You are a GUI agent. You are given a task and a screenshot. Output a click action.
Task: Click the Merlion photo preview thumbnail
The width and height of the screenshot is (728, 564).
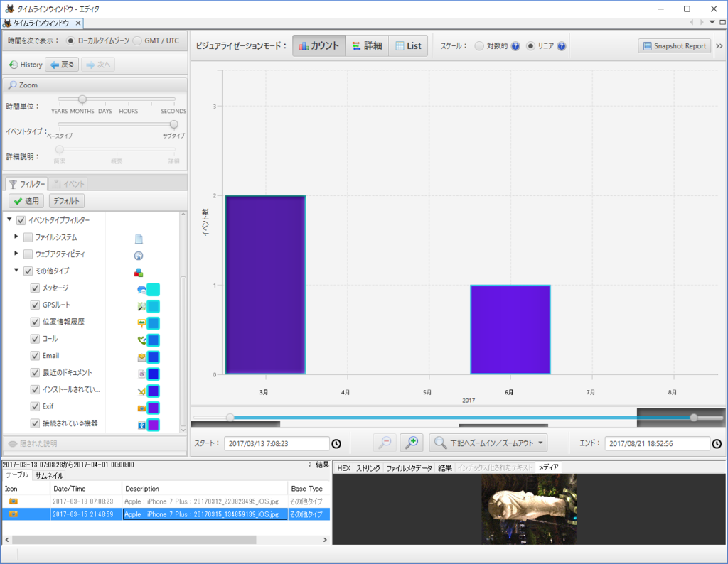(529, 509)
